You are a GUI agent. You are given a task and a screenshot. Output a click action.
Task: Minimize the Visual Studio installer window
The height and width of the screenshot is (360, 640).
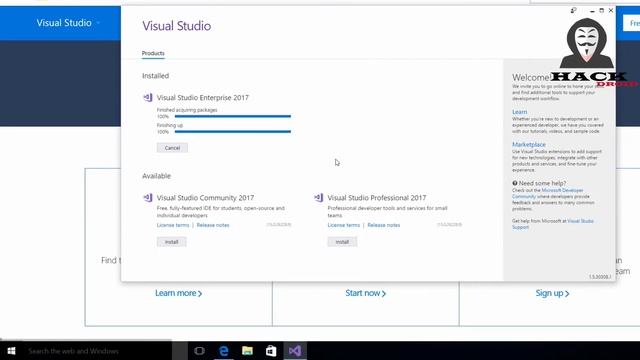coord(592,11)
